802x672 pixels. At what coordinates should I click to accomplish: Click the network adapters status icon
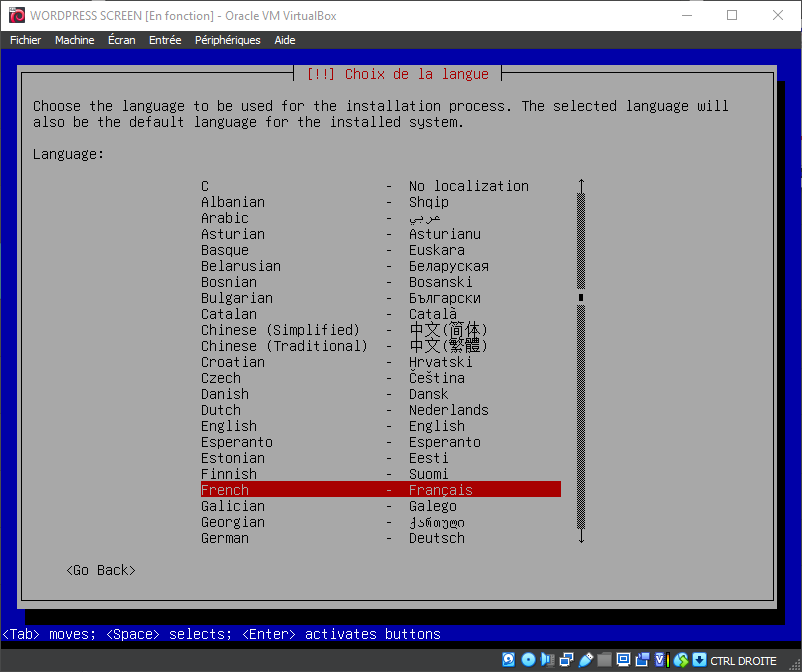[565, 660]
